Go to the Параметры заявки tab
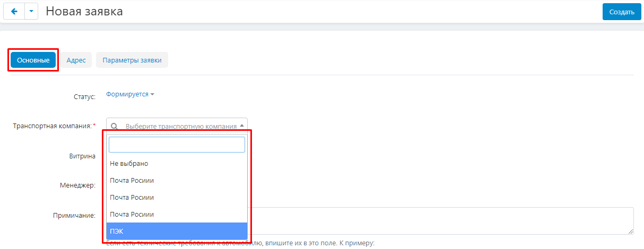The width and height of the screenshot is (644, 249). click(x=132, y=60)
